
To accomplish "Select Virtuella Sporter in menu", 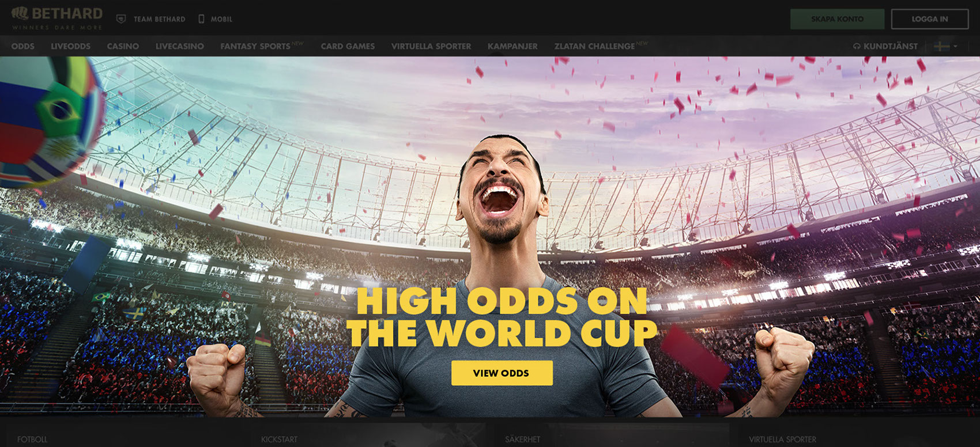I will pyautogui.click(x=431, y=46).
